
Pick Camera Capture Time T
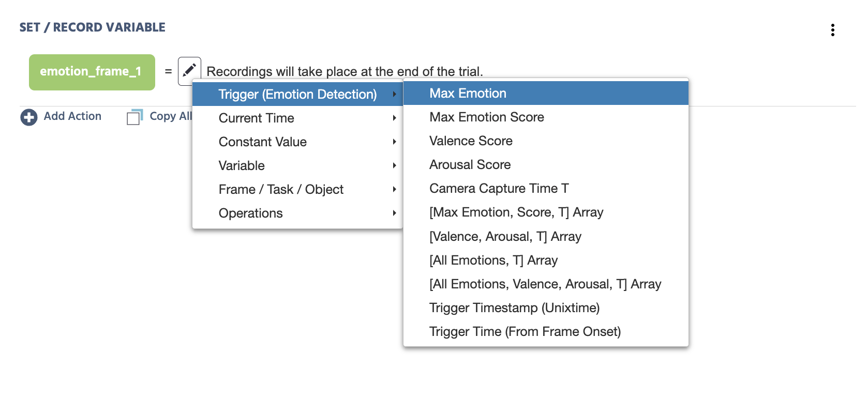click(546, 188)
